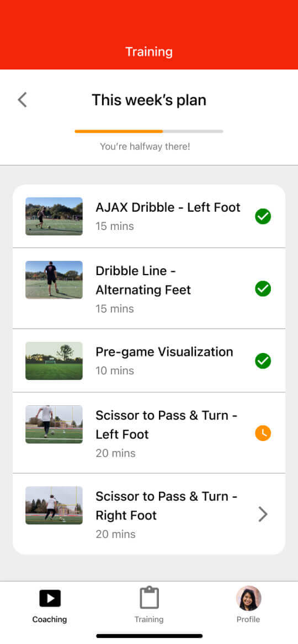Go back using the left chevron arrow

(x=22, y=100)
